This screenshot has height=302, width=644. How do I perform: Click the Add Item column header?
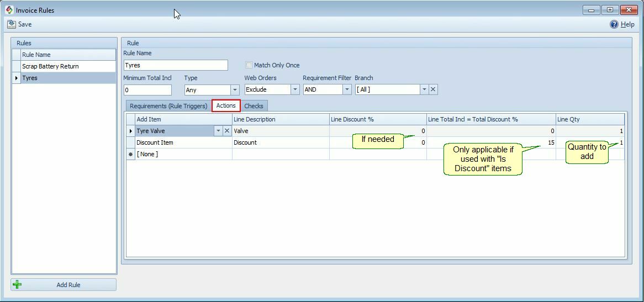183,119
